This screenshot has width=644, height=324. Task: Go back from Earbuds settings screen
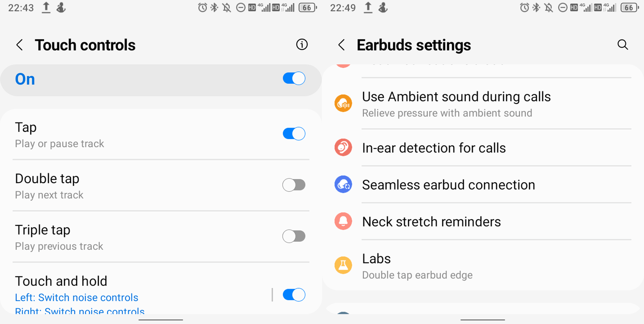pyautogui.click(x=341, y=45)
